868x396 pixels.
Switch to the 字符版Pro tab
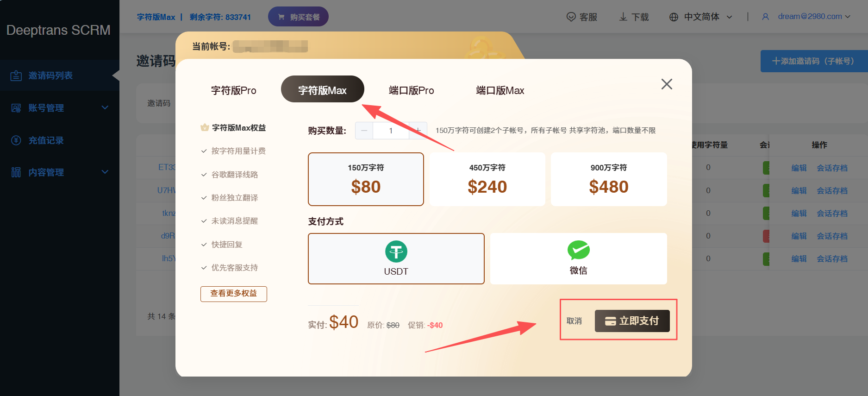point(233,90)
